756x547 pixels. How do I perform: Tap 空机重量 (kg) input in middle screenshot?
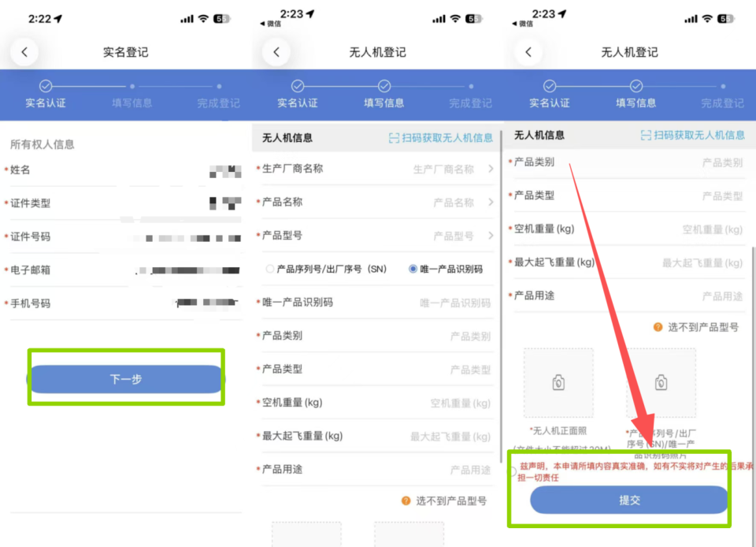(376, 403)
